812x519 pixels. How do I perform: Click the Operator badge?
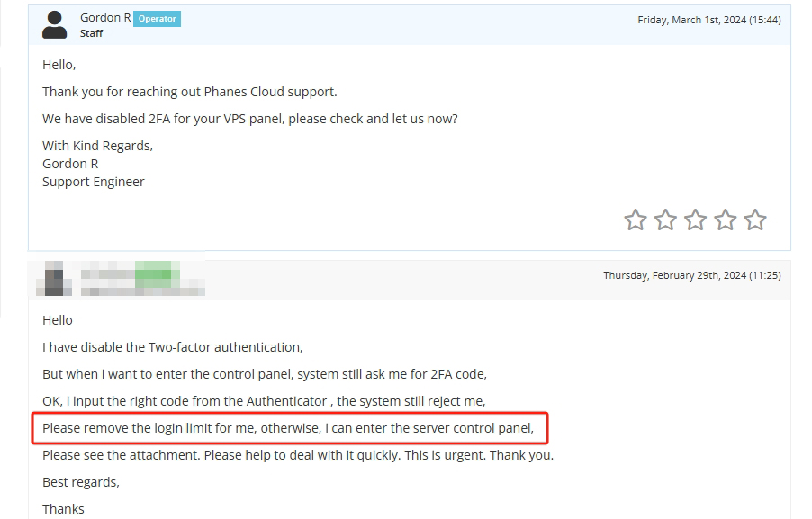[x=158, y=18]
